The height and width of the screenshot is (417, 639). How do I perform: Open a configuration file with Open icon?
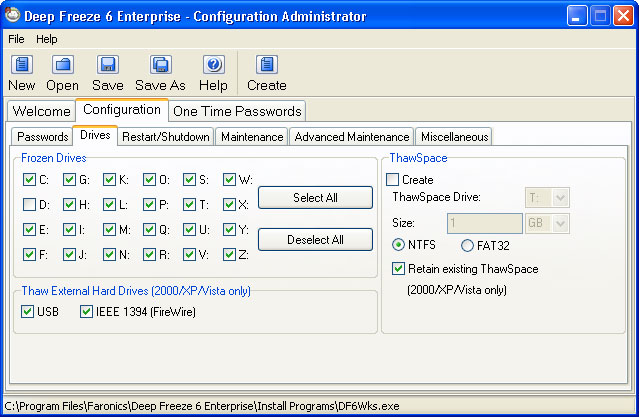pos(62,65)
